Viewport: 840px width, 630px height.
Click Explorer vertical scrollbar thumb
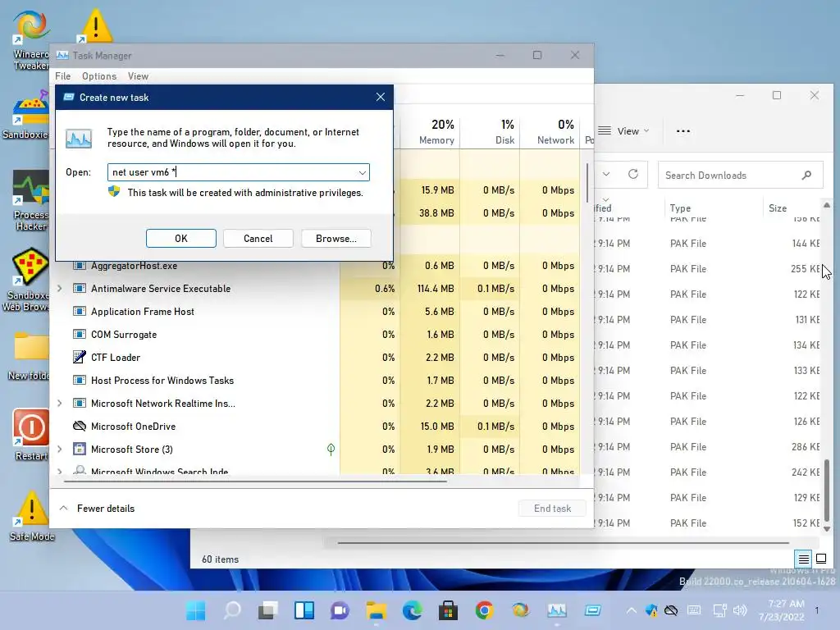pyautogui.click(x=827, y=489)
